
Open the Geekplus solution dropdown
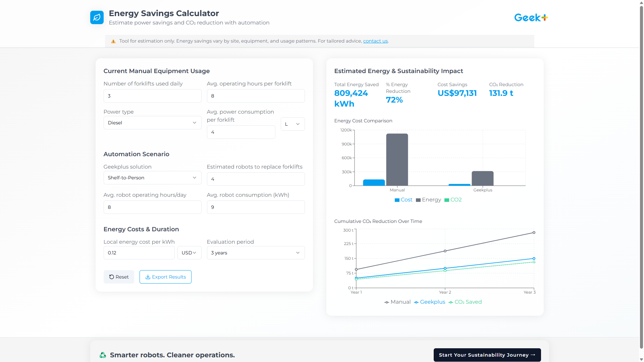coord(152,178)
